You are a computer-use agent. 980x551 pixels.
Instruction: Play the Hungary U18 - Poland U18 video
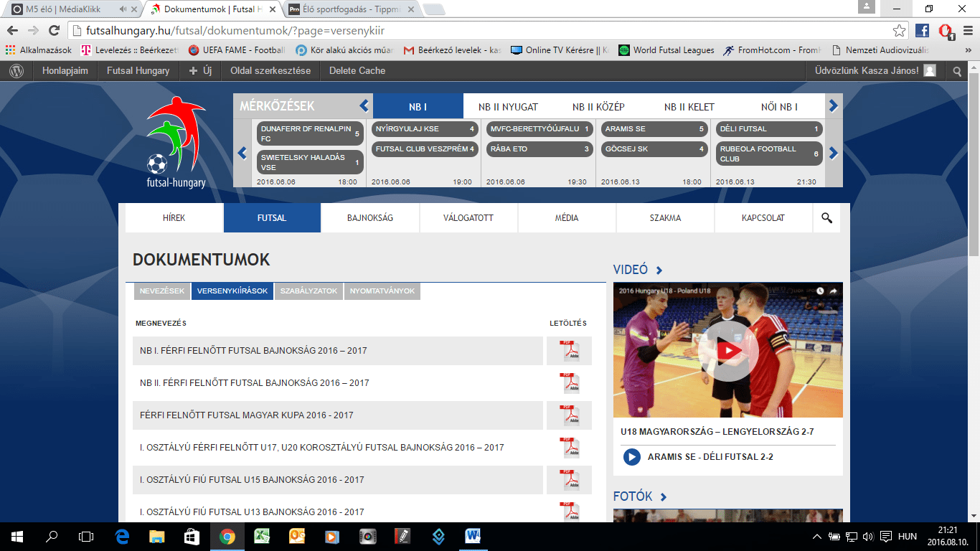tap(728, 350)
